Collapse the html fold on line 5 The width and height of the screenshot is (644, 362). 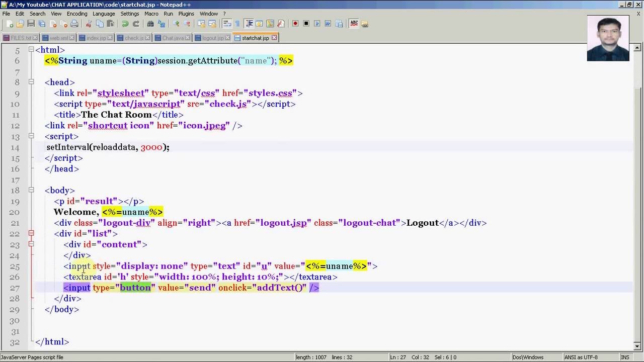[x=31, y=50]
